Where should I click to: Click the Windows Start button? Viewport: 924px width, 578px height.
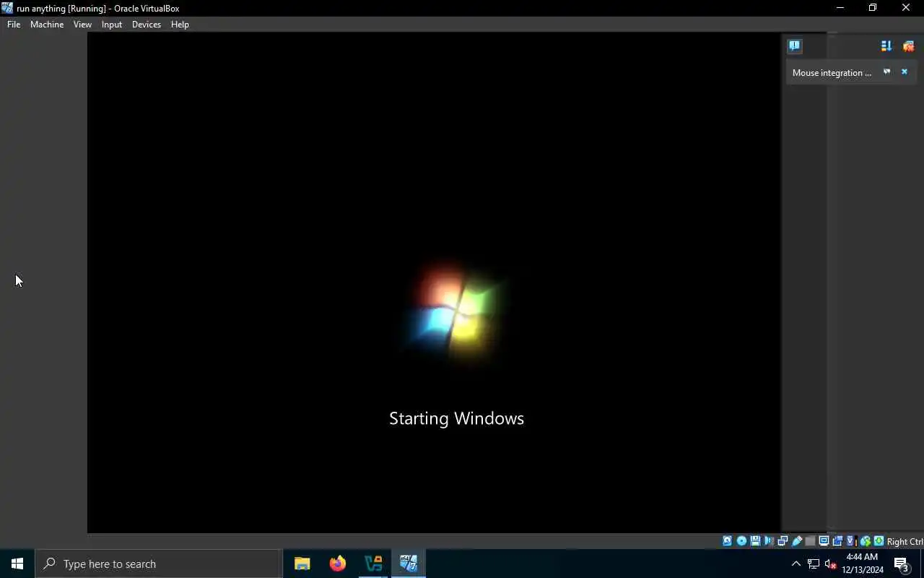[x=17, y=564]
